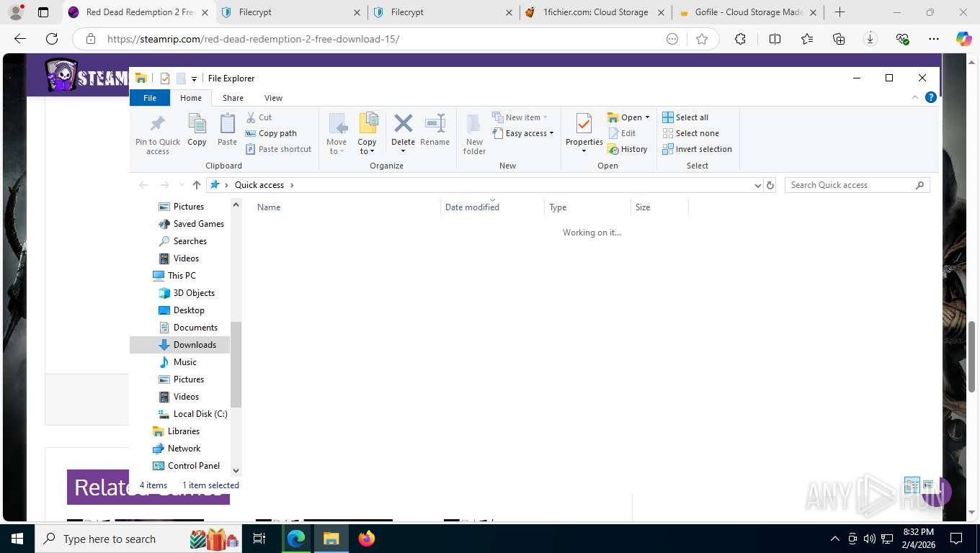Image resolution: width=980 pixels, height=553 pixels.
Task: Open Edge downloads icon
Action: tap(870, 39)
